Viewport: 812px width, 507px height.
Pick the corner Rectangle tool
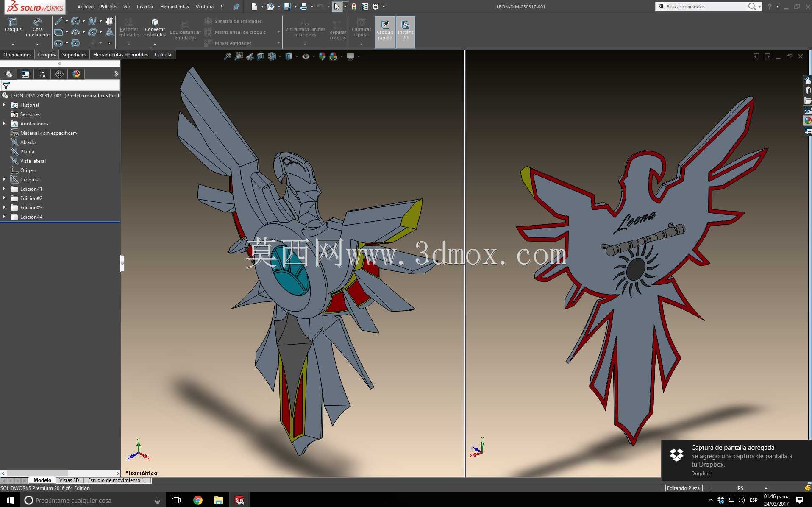pyautogui.click(x=58, y=32)
